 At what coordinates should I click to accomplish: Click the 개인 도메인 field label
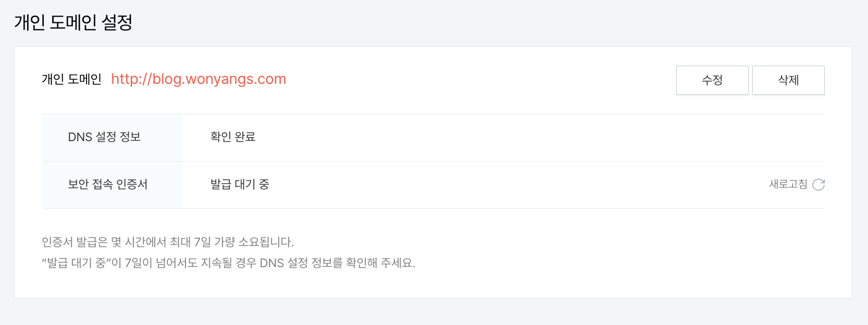pyautogui.click(x=72, y=79)
